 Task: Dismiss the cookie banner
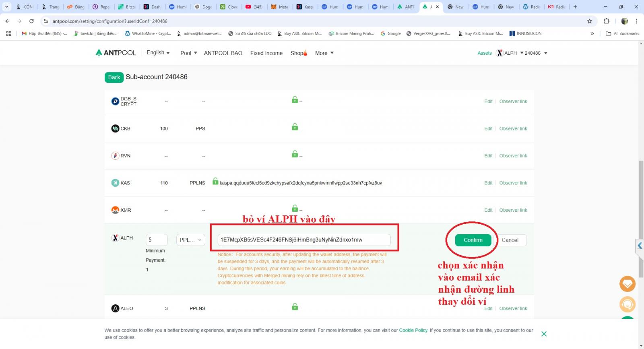[x=544, y=334]
